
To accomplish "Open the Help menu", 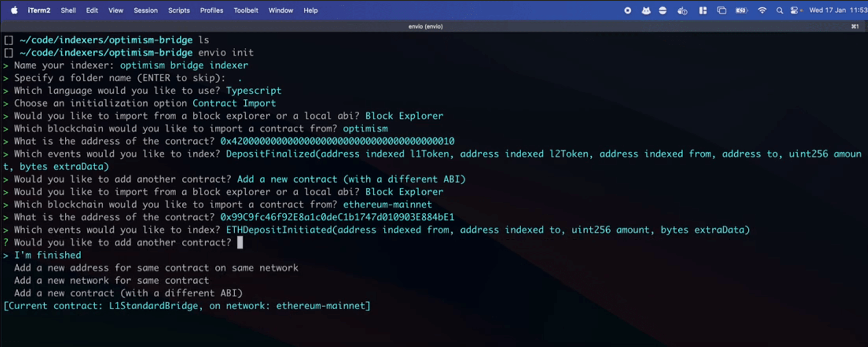I will (311, 10).
